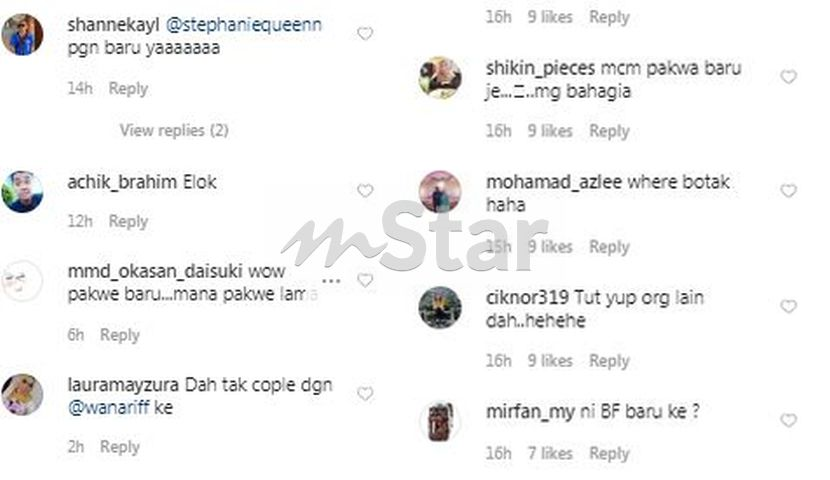830x480 pixels.
Task: Tap heart next to mohamad_azlee comment
Action: [789, 191]
